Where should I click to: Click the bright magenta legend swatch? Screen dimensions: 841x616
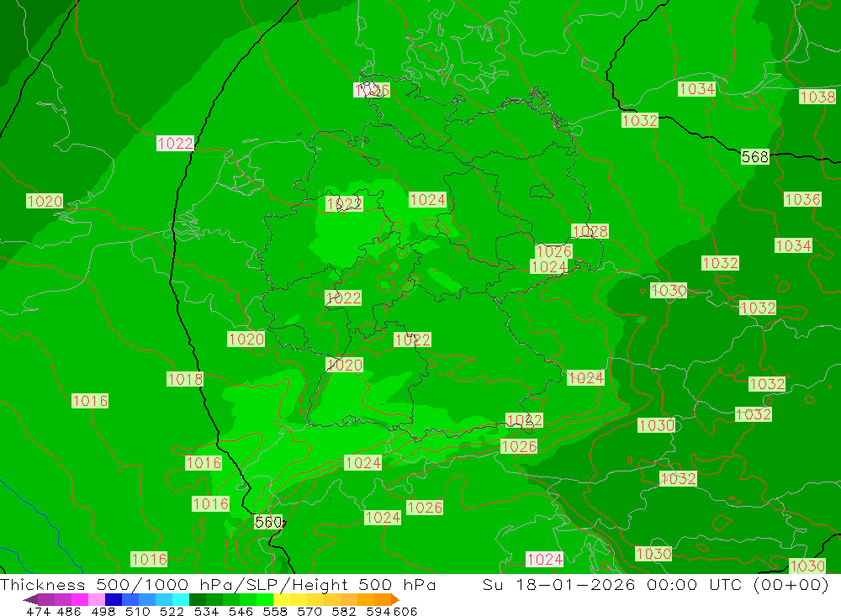tap(80, 599)
